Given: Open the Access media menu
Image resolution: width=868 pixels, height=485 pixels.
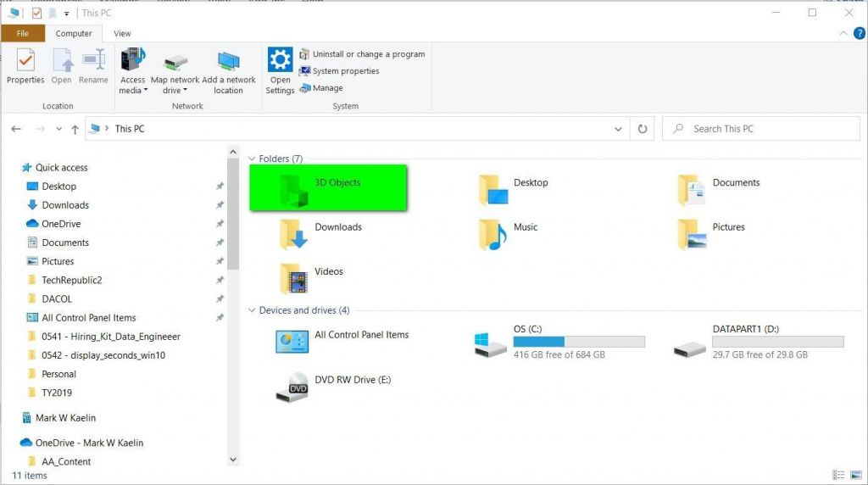Looking at the screenshot, I should click(133, 71).
